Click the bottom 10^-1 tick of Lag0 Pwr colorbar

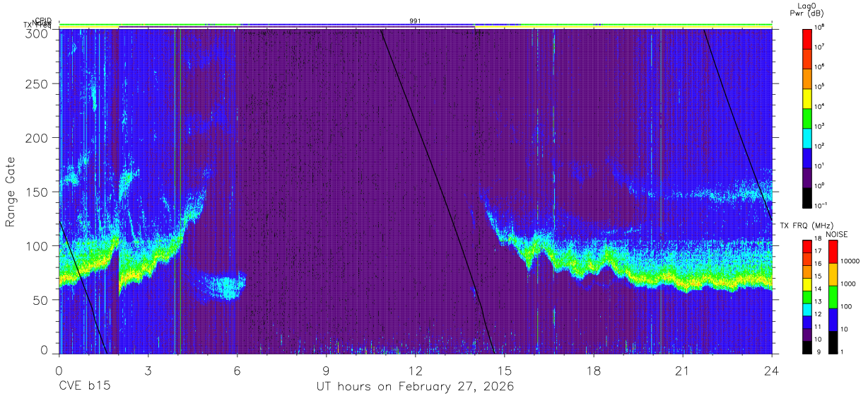821,205
